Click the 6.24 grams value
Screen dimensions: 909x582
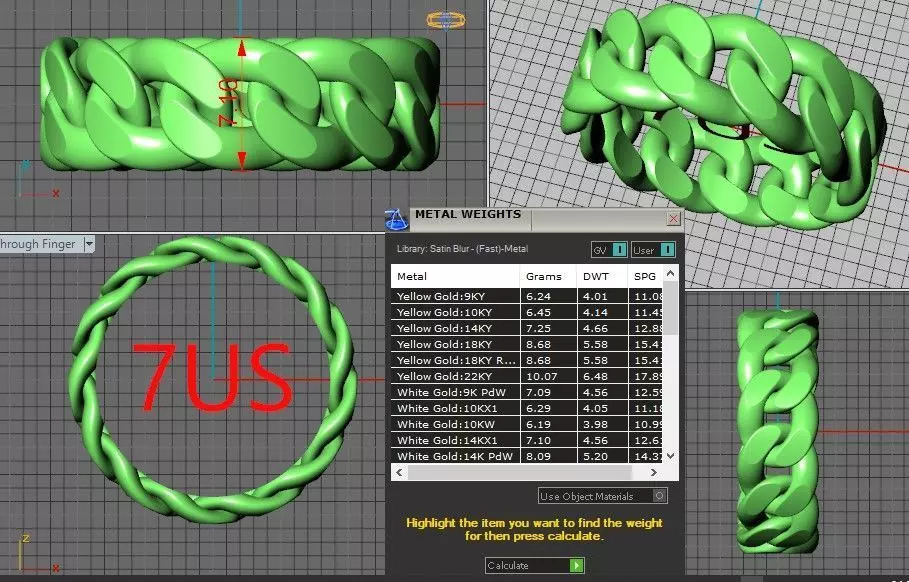[538, 296]
